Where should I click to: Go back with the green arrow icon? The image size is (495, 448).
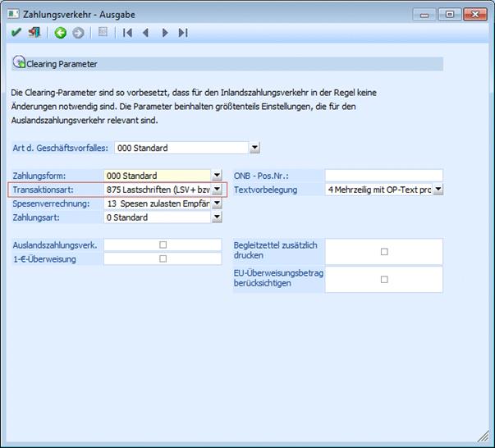(x=60, y=33)
